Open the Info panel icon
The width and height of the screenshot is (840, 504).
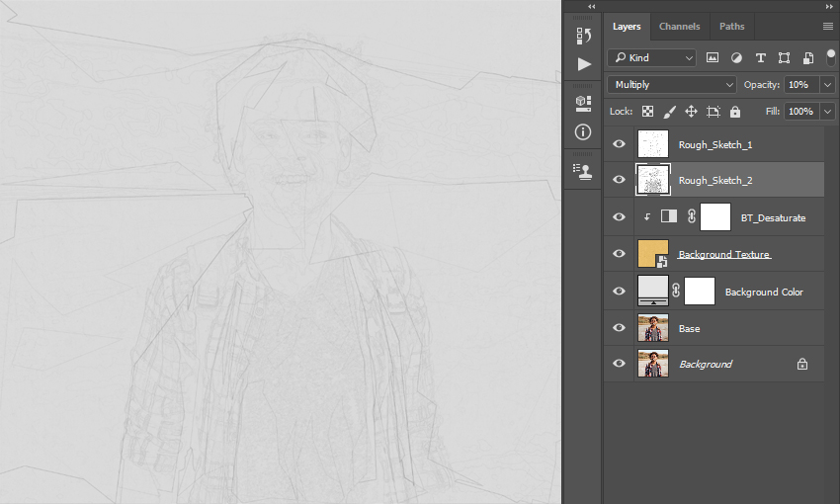(583, 131)
